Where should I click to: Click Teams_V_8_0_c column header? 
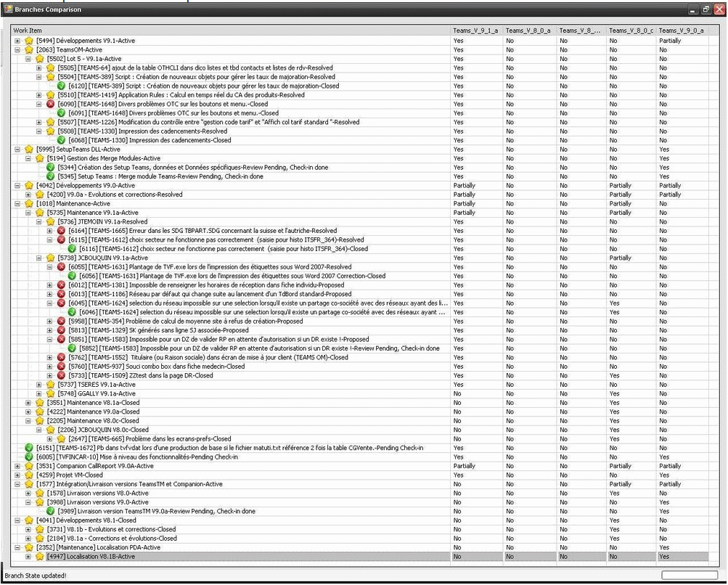coord(631,30)
